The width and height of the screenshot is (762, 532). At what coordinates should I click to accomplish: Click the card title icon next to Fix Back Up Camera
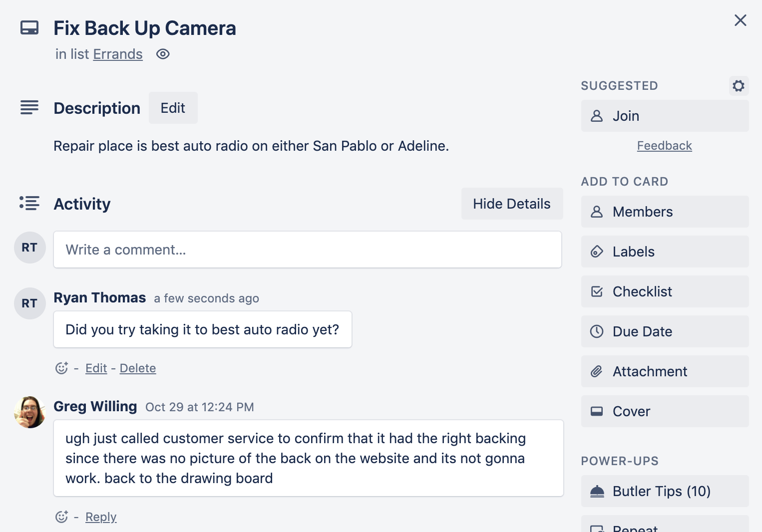pyautogui.click(x=29, y=28)
